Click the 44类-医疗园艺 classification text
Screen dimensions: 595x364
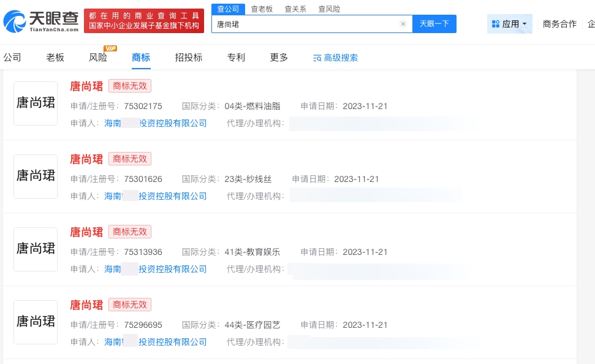(x=252, y=325)
